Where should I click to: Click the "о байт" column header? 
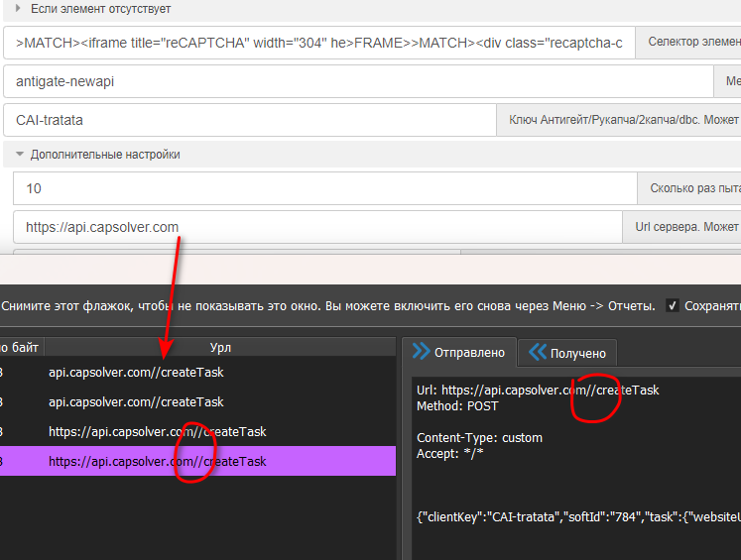[x=18, y=347]
